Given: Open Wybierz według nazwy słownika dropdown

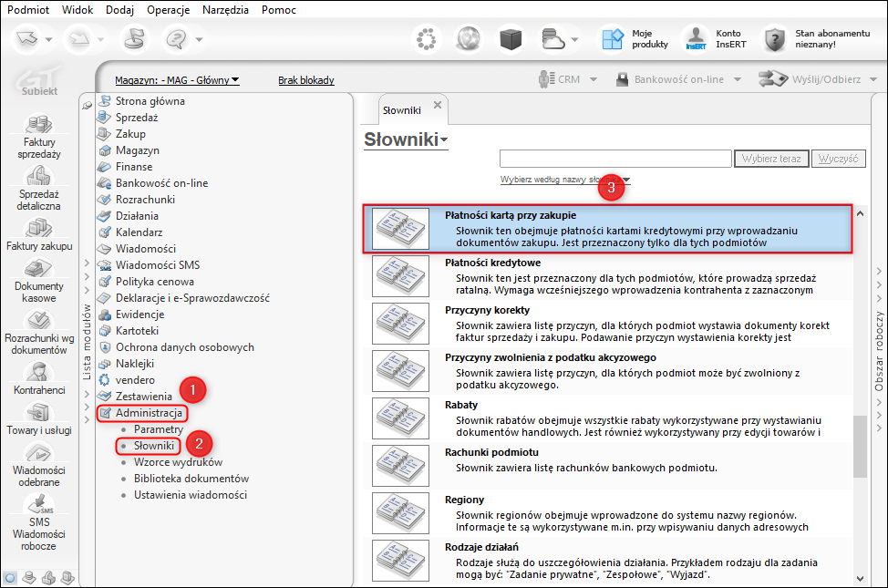Looking at the screenshot, I should 564,180.
